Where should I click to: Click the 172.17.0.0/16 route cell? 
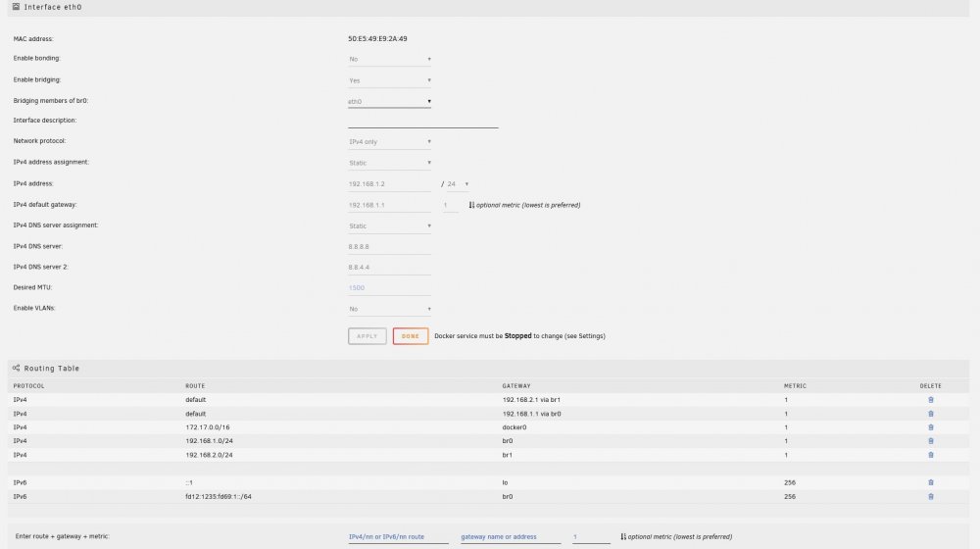[x=208, y=427]
